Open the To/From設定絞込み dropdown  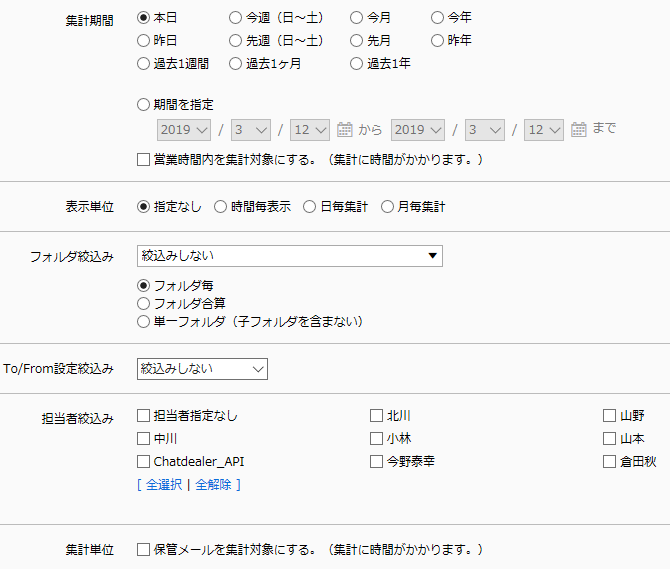tap(202, 369)
